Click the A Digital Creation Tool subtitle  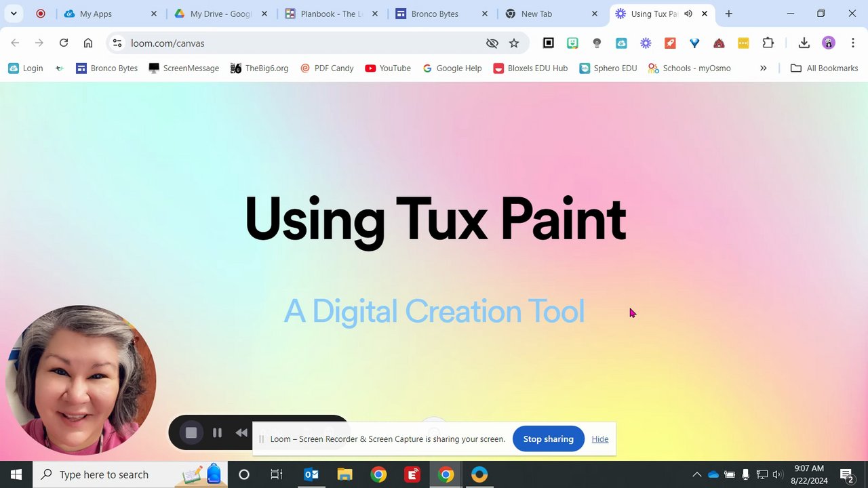click(434, 311)
